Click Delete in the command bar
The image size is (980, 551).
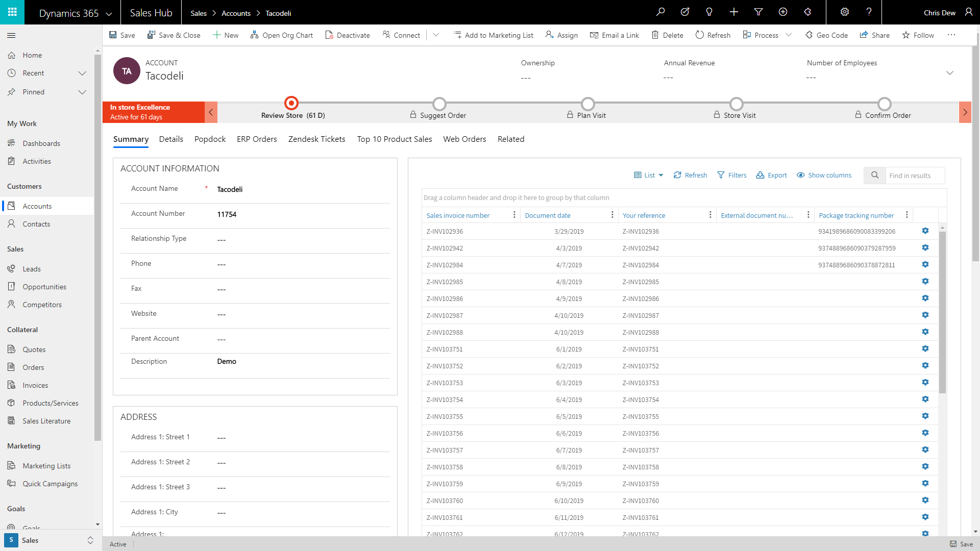[x=667, y=35]
